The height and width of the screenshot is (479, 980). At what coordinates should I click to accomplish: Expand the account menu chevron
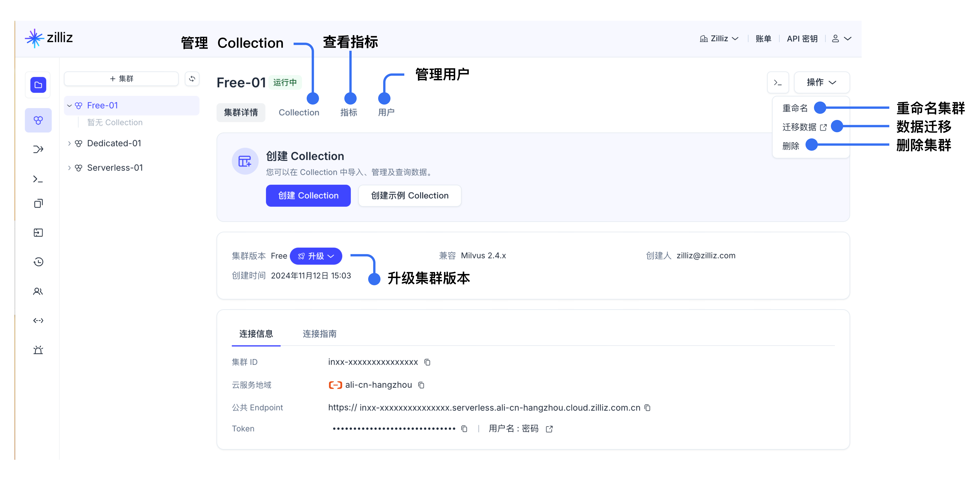pyautogui.click(x=848, y=38)
